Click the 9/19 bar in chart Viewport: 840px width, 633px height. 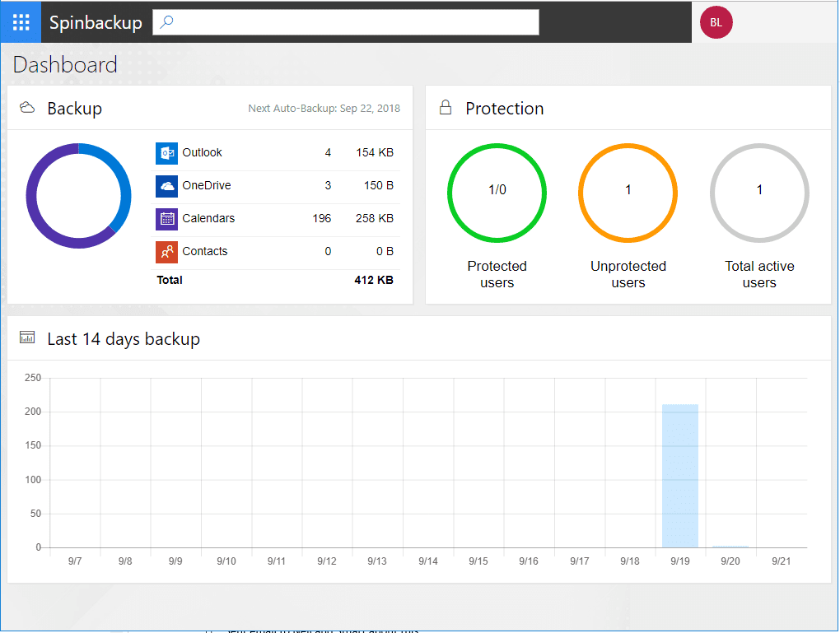[680, 476]
